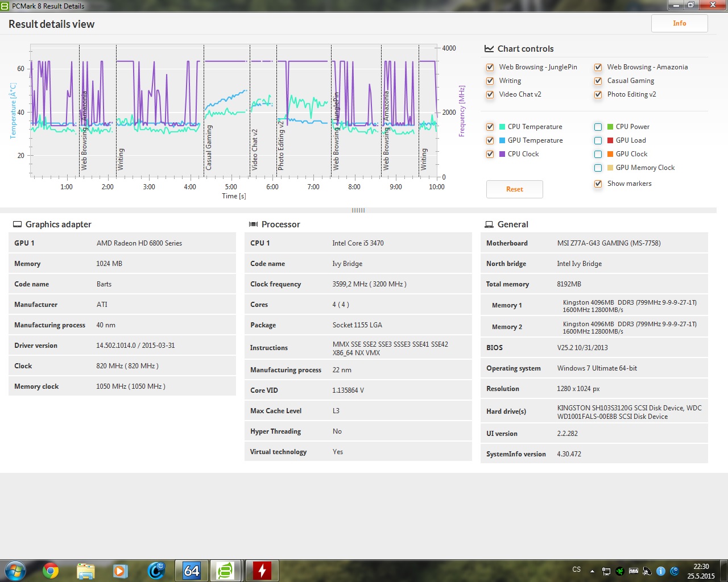
Task: Open Windows Explorer folder icon in taskbar
Action: tap(85, 570)
